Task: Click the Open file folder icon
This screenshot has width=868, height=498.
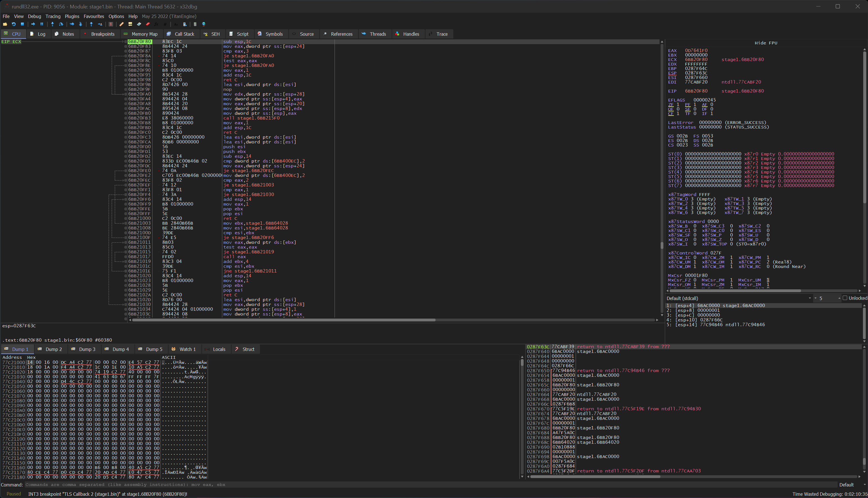Action: (x=5, y=24)
